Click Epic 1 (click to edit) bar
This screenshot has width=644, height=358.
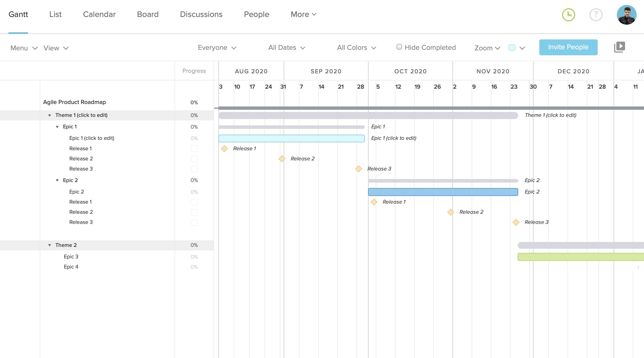click(x=291, y=138)
